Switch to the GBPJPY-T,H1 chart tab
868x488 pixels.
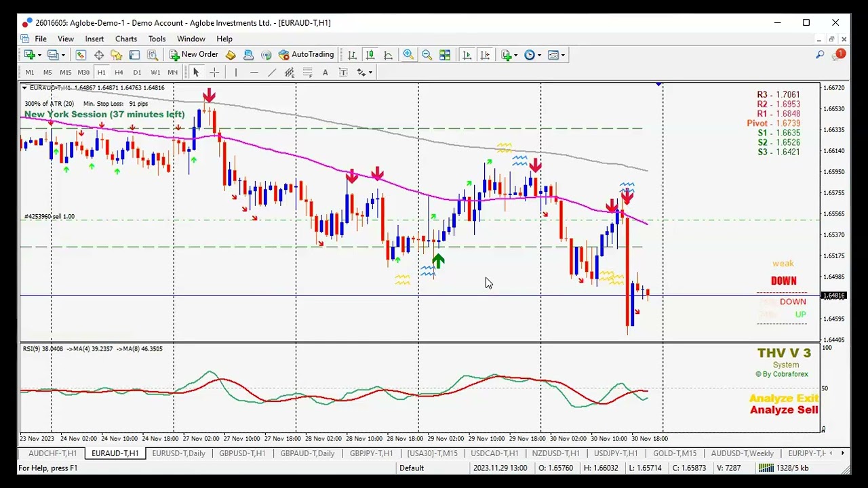(371, 453)
